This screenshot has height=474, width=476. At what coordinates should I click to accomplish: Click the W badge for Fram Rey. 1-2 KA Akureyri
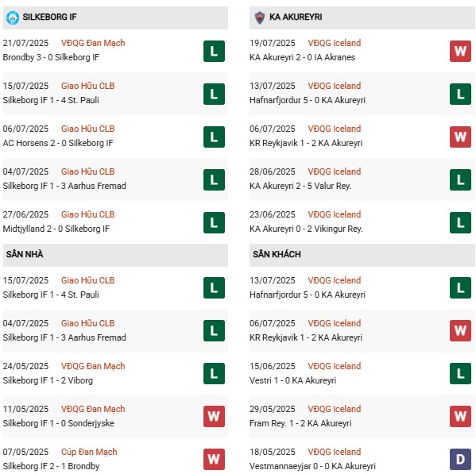coord(460,416)
